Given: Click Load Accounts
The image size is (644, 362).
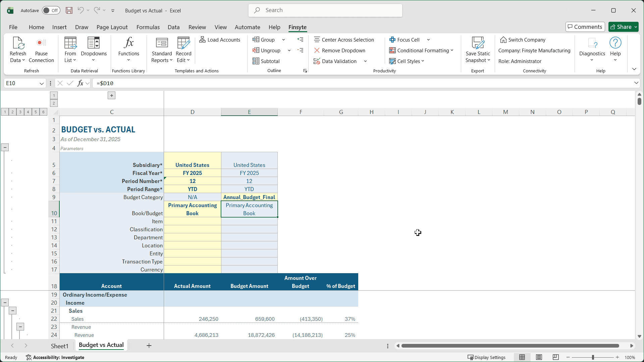Looking at the screenshot, I should coord(220,40).
